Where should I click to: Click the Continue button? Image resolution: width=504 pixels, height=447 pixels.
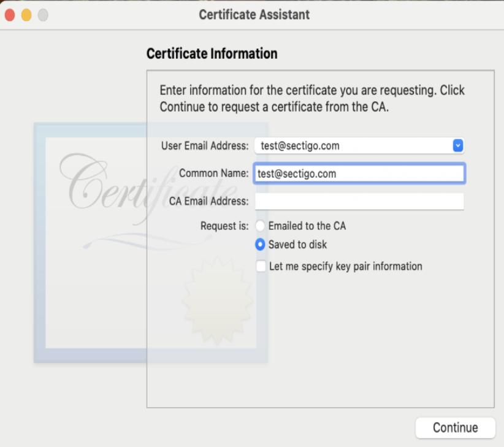pos(455,428)
